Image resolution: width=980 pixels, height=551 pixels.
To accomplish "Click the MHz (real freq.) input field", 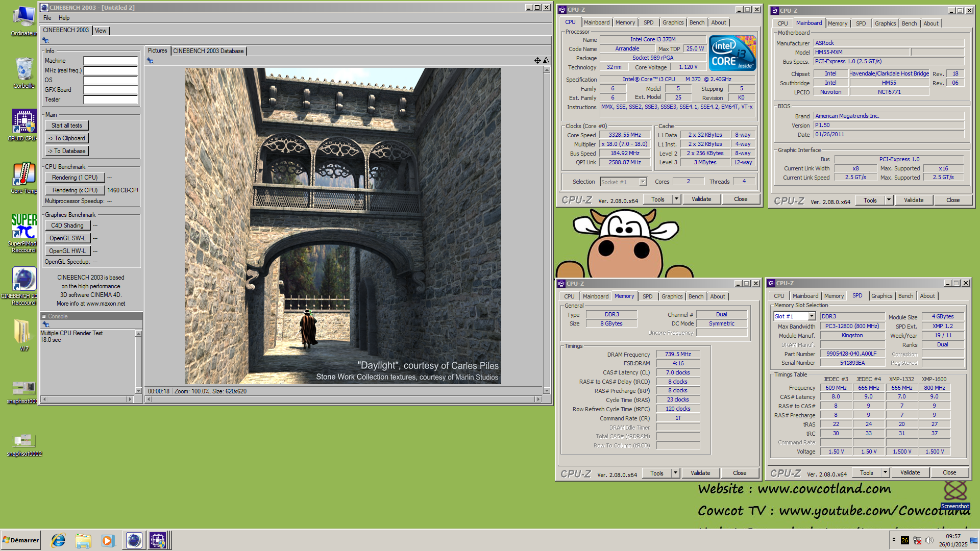I will [x=111, y=70].
